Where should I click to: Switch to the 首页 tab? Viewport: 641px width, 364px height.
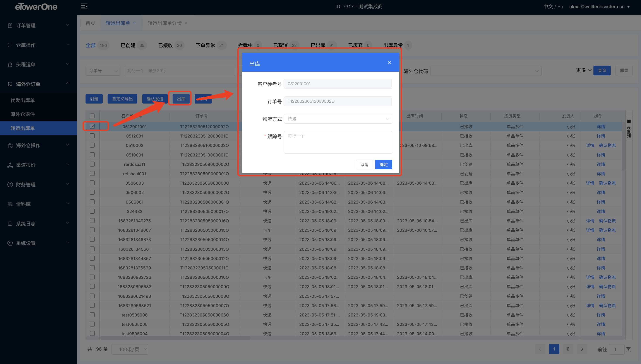pyautogui.click(x=90, y=23)
